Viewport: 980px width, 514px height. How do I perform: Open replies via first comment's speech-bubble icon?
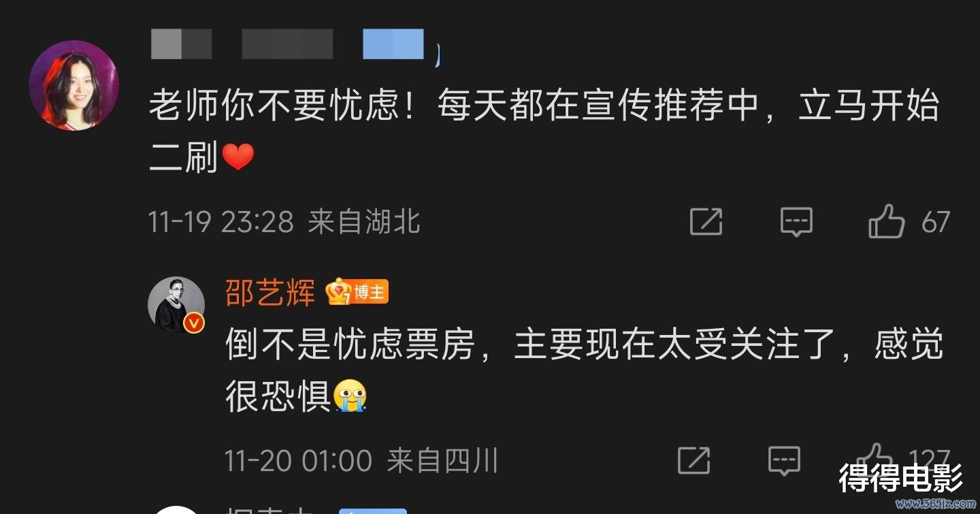(x=796, y=222)
